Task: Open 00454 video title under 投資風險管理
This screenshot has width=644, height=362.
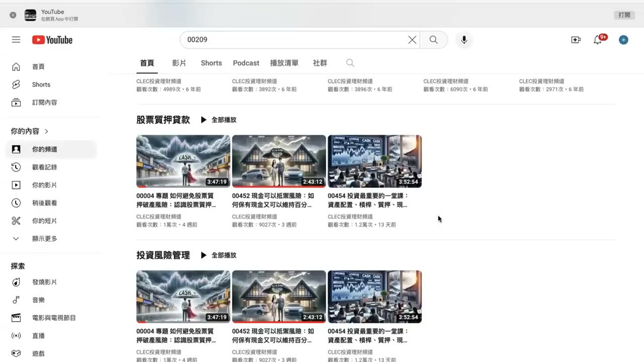Action: [368, 336]
